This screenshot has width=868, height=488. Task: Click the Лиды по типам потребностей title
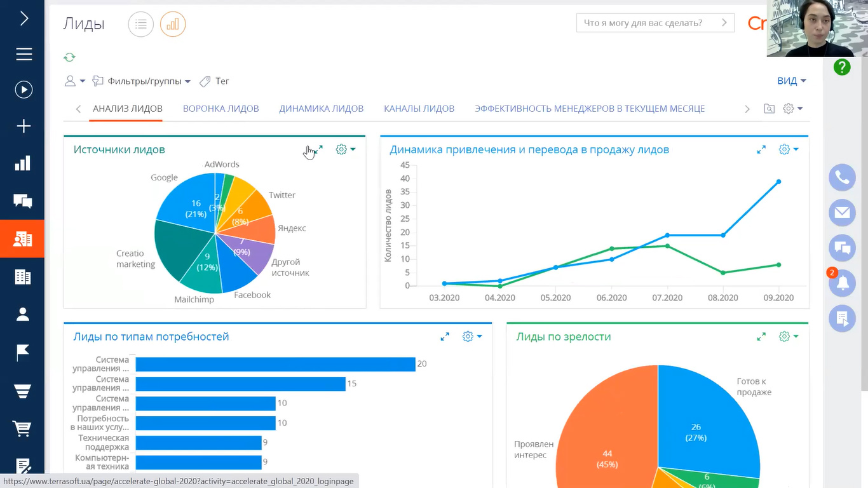[151, 337]
